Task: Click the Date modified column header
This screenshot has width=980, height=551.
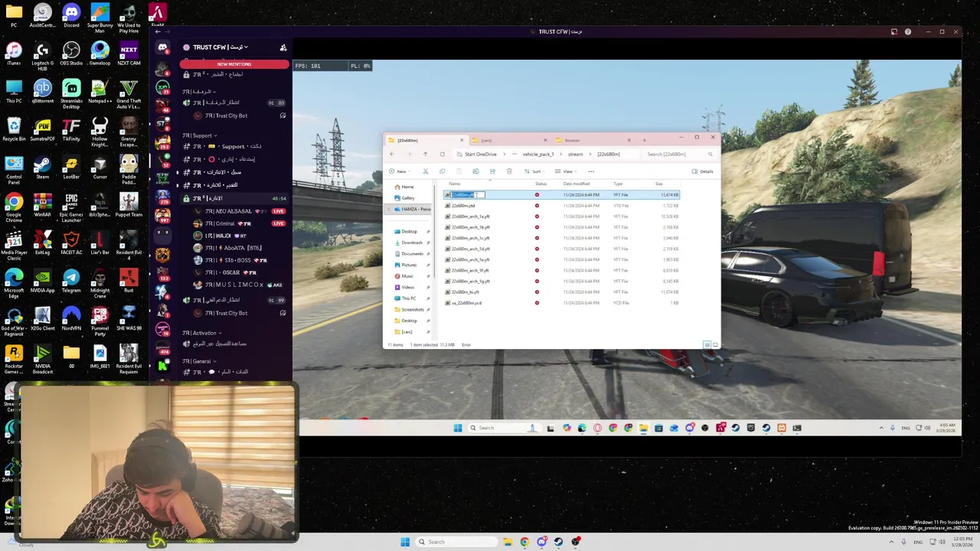Action: pyautogui.click(x=577, y=184)
